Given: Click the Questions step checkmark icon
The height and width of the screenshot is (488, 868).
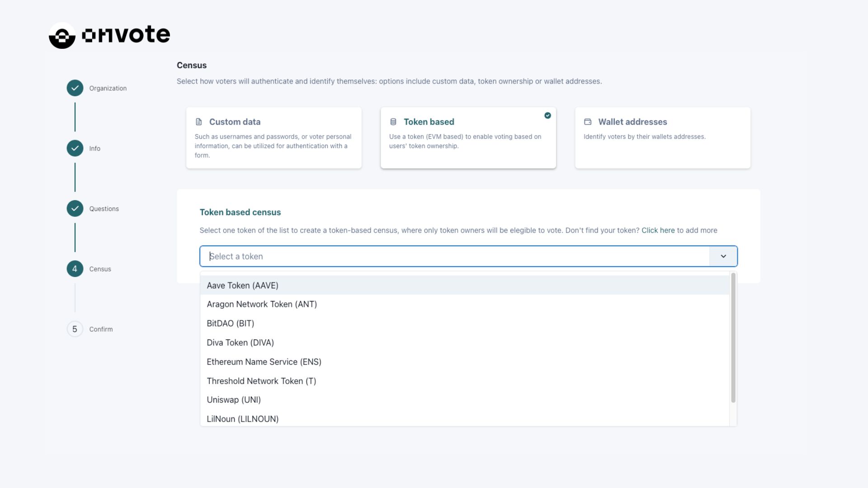Looking at the screenshot, I should click(x=75, y=208).
